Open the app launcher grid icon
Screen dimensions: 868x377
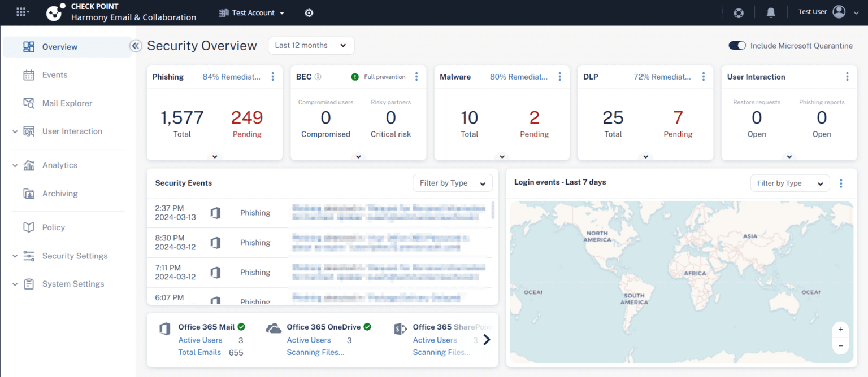(x=22, y=12)
